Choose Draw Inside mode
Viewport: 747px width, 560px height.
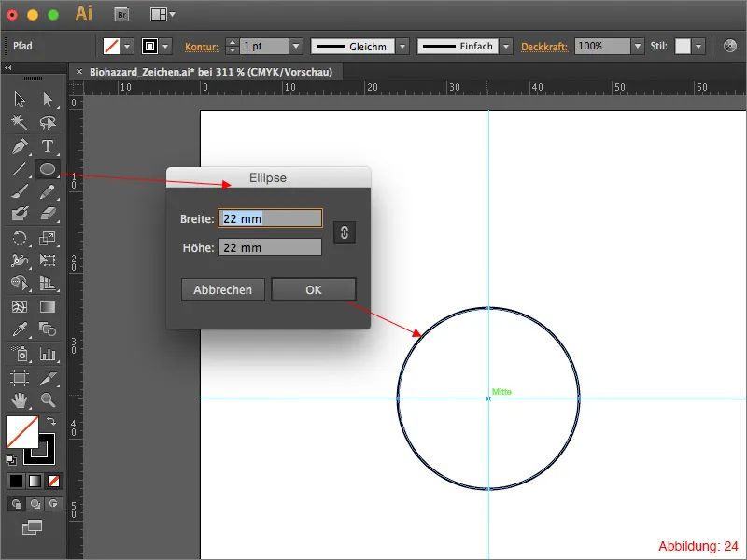pos(53,503)
